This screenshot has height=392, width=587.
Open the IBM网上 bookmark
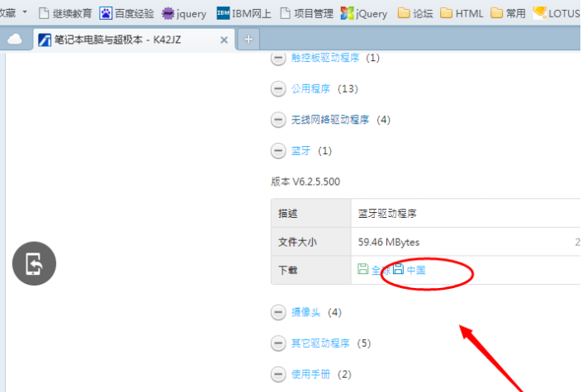tap(244, 14)
